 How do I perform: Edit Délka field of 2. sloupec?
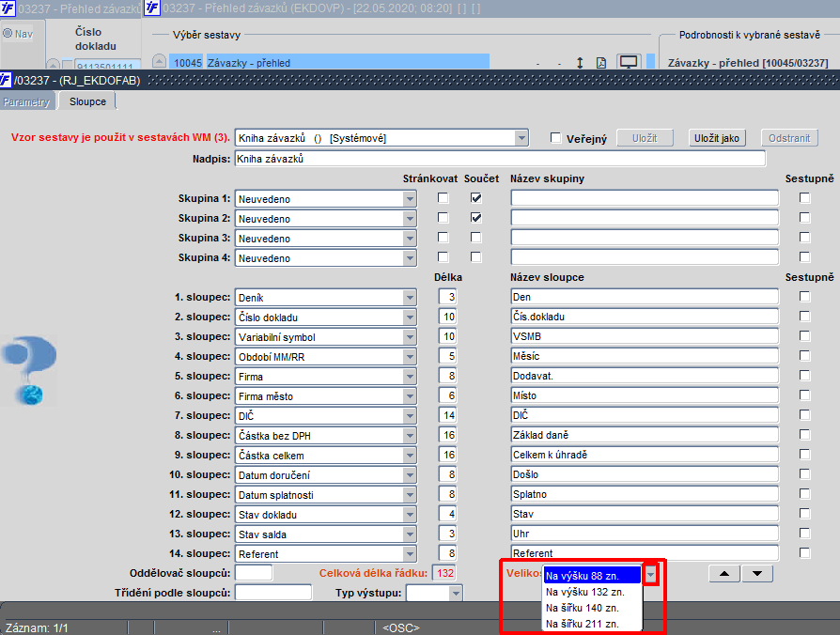coord(447,317)
